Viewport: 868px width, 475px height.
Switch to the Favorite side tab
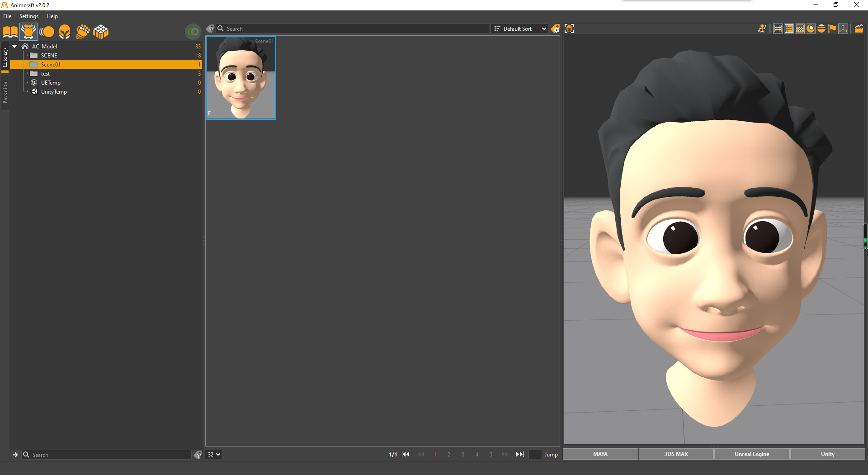5,92
